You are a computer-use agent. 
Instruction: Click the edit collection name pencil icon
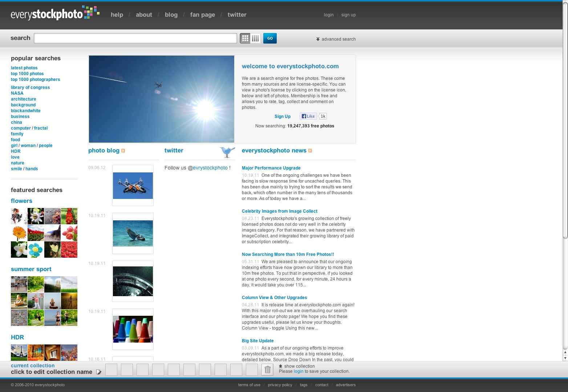[x=99, y=372]
